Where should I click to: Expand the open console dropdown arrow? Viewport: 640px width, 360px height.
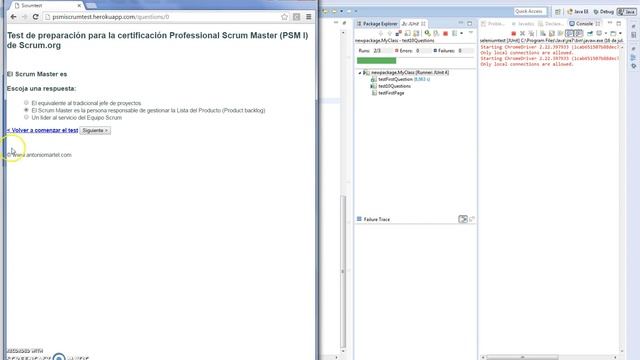[x=620, y=33]
